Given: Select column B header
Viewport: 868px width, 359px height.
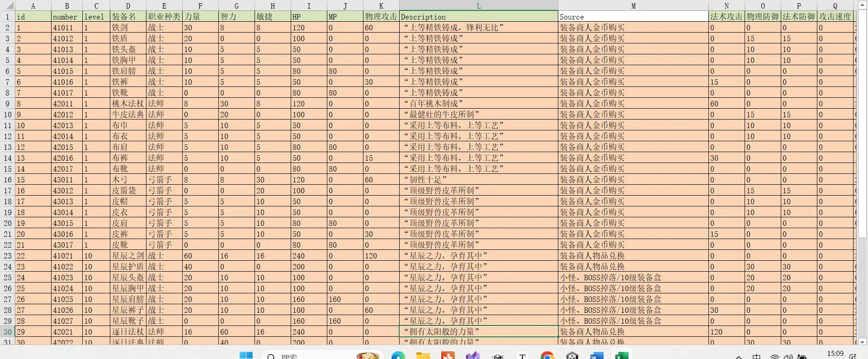Looking at the screenshot, I should pos(67,5).
